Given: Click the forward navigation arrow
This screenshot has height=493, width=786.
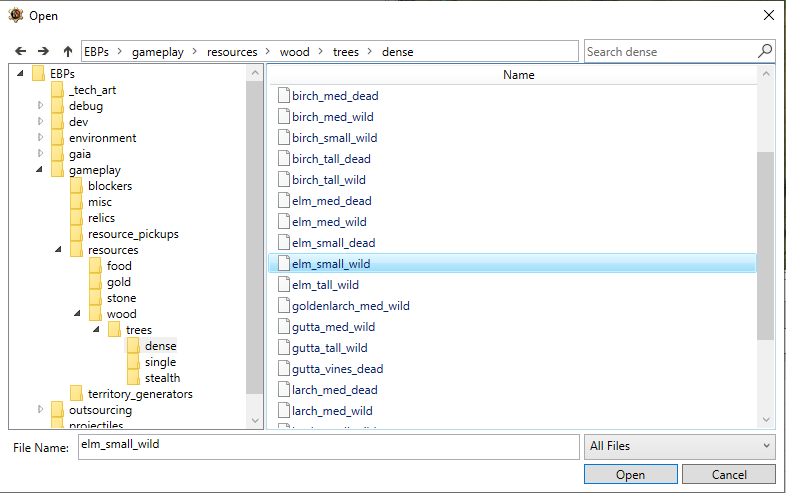Looking at the screenshot, I should click(44, 51).
